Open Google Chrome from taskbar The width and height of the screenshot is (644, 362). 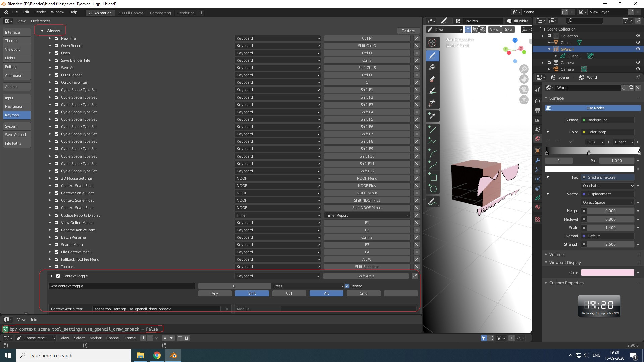[157, 355]
